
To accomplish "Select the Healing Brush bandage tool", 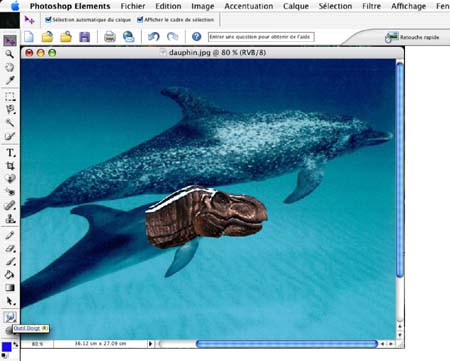I will pos(10,205).
